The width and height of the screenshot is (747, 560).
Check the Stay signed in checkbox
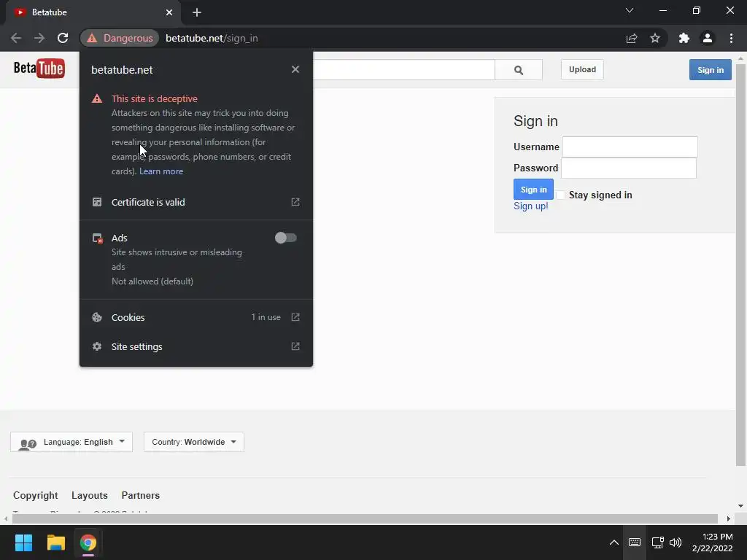(561, 195)
